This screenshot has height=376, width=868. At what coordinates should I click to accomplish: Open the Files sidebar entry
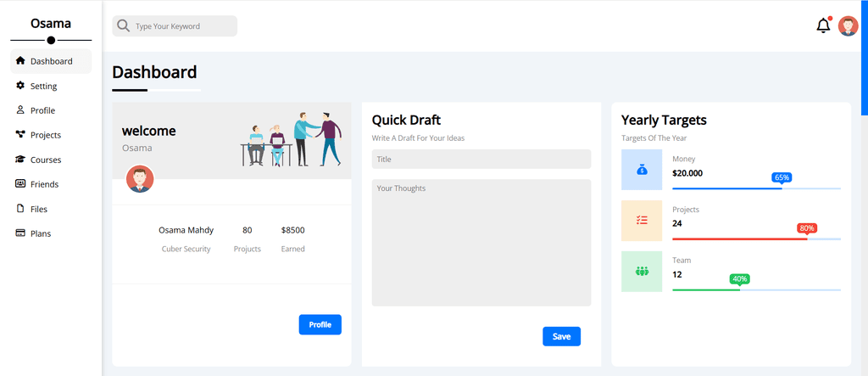tap(51, 209)
